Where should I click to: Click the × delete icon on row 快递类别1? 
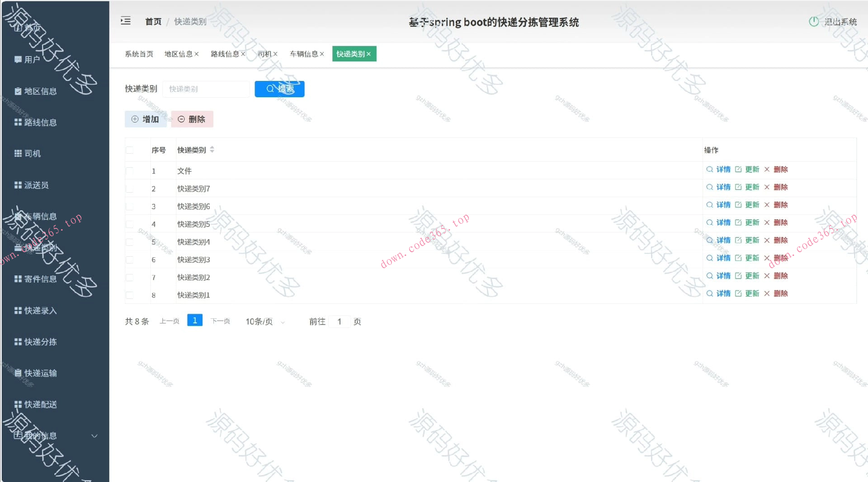pyautogui.click(x=767, y=293)
